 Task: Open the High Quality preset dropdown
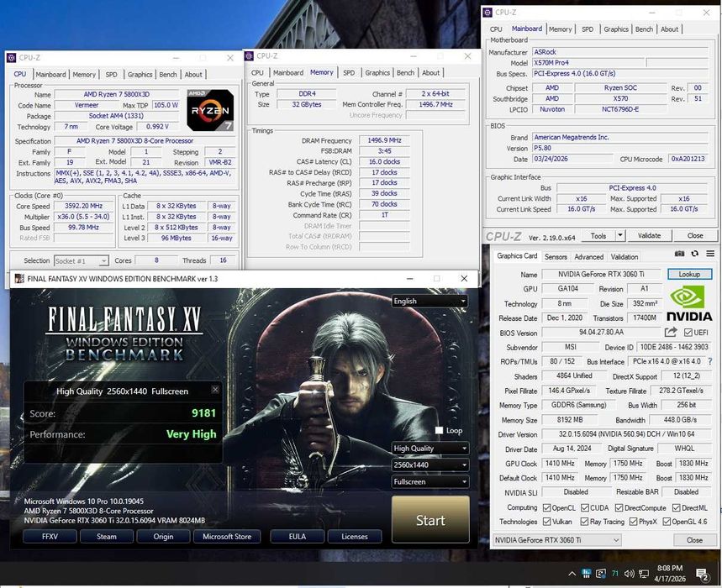click(430, 448)
